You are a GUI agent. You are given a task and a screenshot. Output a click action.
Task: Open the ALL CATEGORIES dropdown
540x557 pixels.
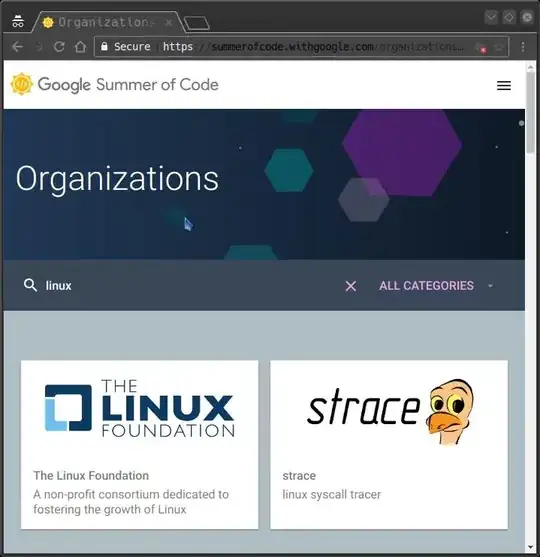[436, 286]
